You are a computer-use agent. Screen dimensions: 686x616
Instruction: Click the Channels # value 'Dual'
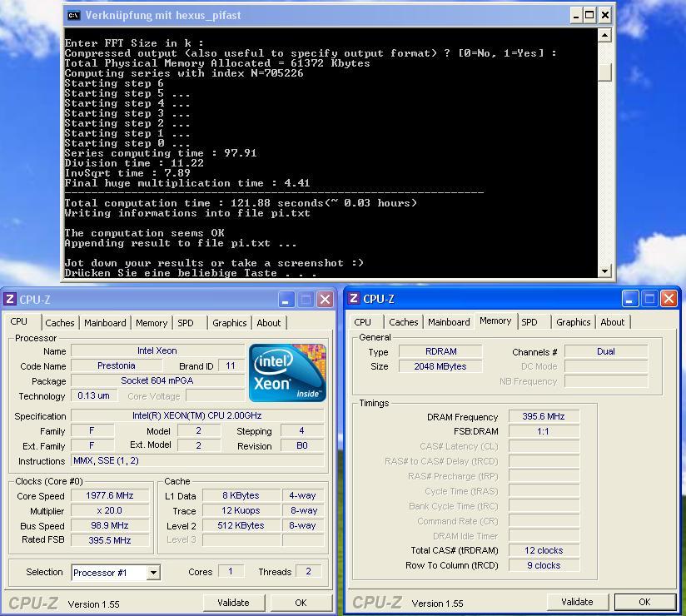coord(606,352)
